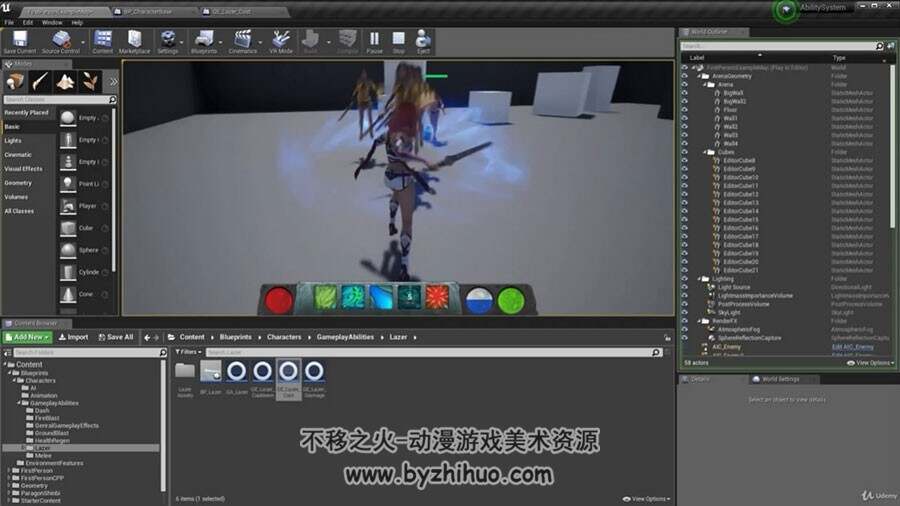
Task: Click the Add New button
Action: (x=27, y=337)
